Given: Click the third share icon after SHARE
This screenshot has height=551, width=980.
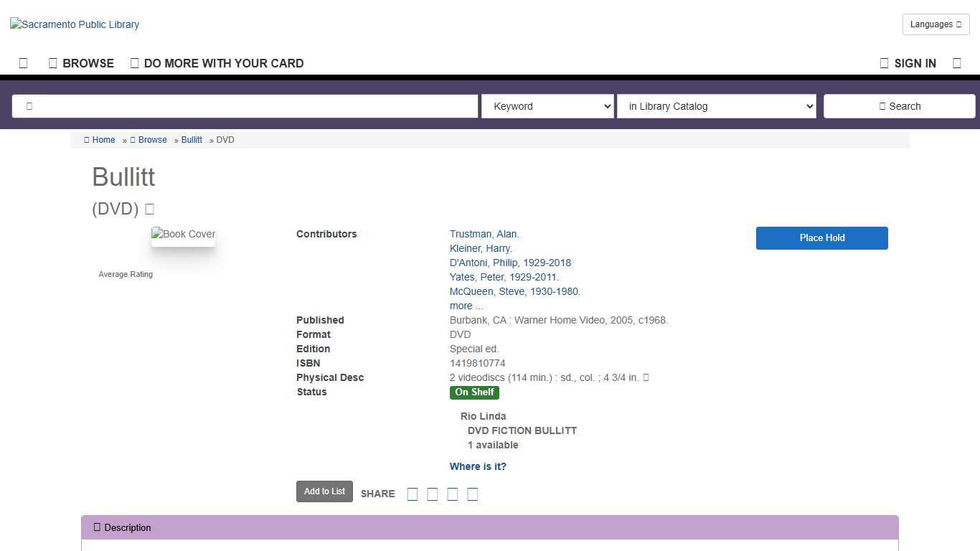Looking at the screenshot, I should tap(453, 494).
